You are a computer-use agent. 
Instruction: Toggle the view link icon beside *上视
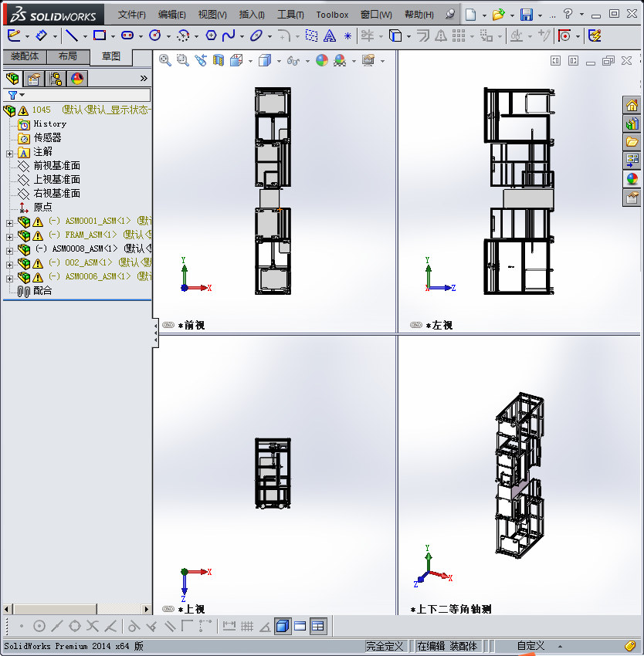[168, 609]
